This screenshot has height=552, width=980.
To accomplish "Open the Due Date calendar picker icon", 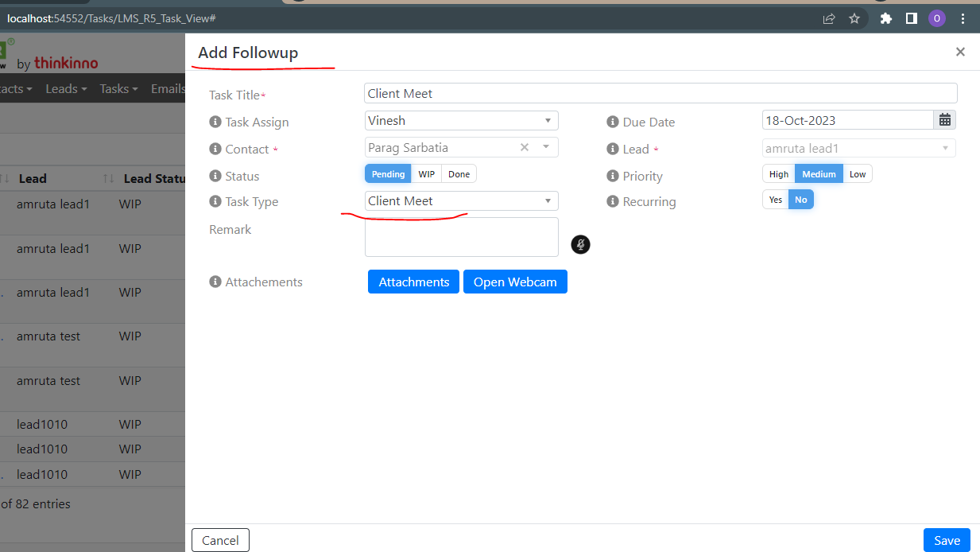I will [x=945, y=120].
